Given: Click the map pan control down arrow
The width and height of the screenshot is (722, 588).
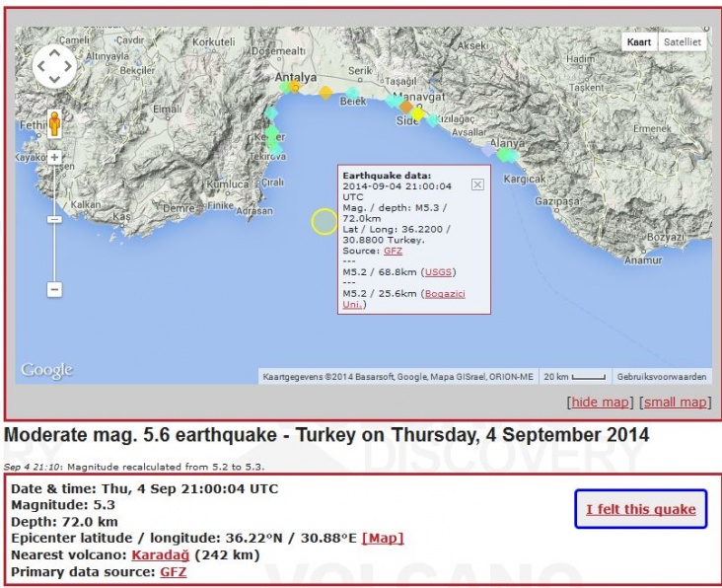Looking at the screenshot, I should (x=54, y=81).
